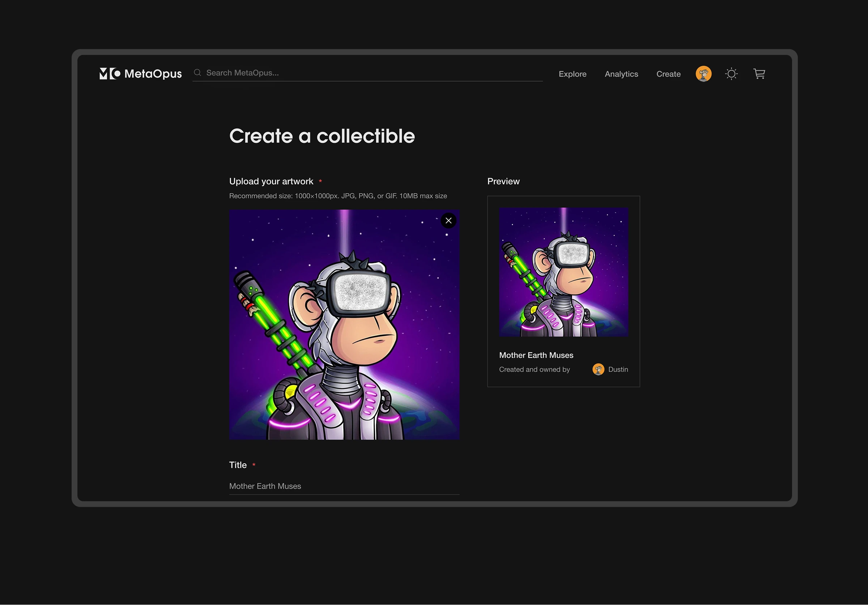Click the Upload your artwork label

[271, 181]
